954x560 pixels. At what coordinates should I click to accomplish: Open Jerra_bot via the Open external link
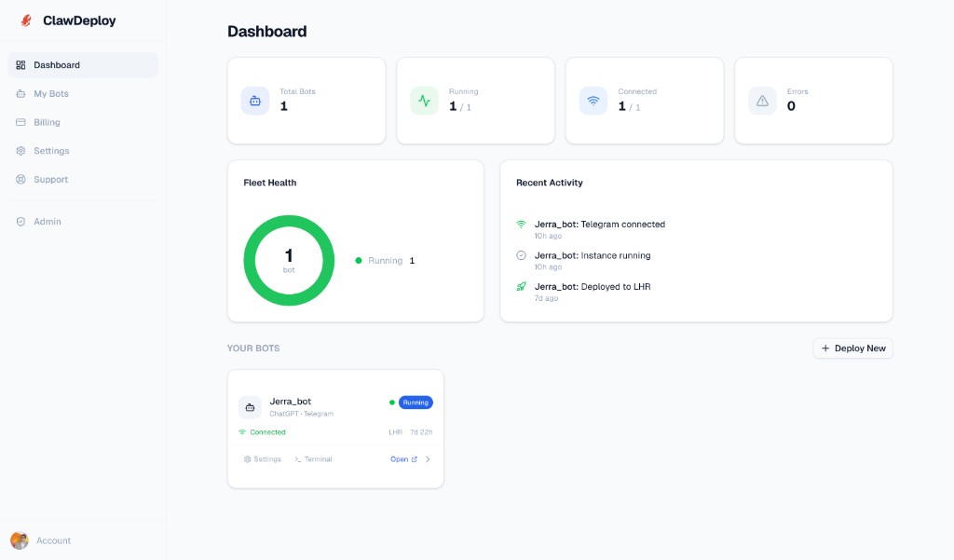point(401,458)
